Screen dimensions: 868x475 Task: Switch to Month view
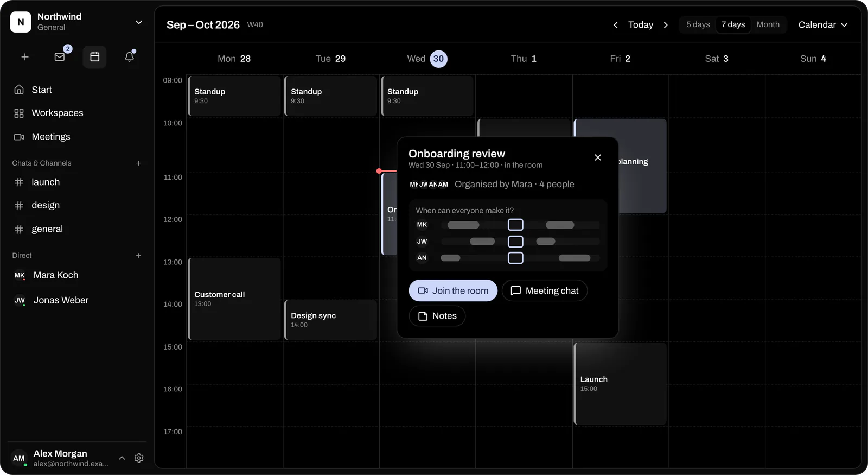tap(768, 24)
